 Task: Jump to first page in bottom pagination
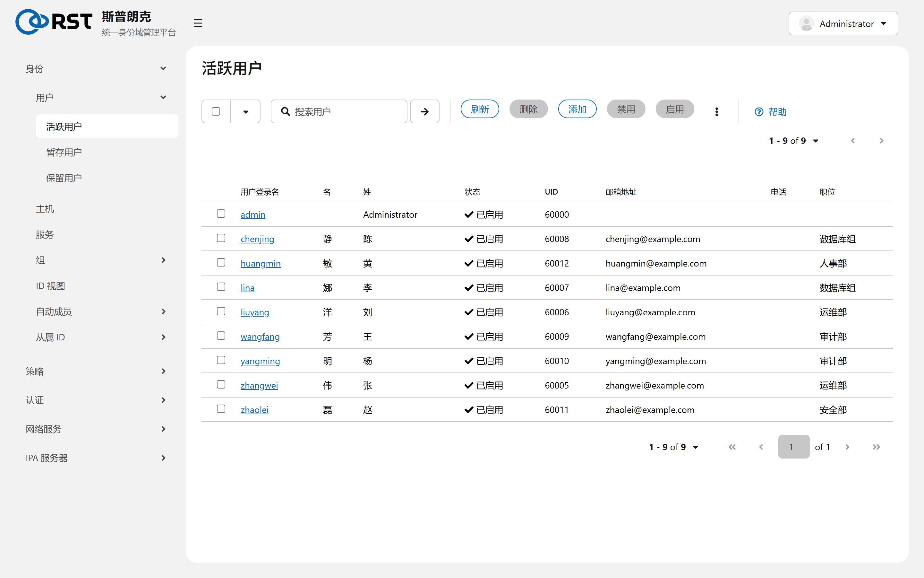tap(732, 447)
